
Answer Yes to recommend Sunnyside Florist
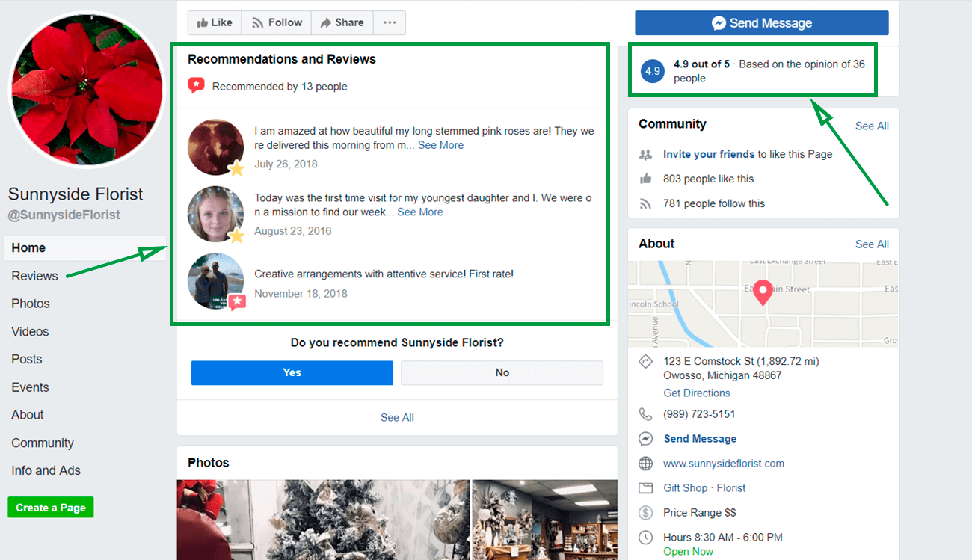tap(292, 372)
